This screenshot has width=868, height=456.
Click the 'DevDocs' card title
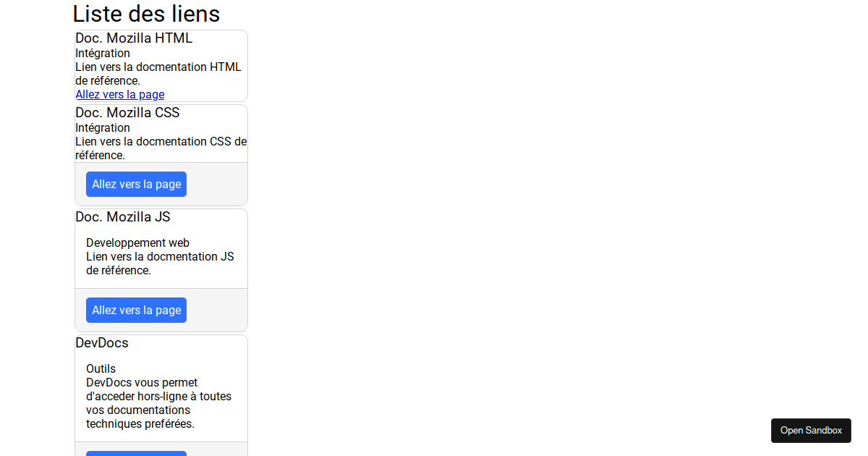(102, 343)
